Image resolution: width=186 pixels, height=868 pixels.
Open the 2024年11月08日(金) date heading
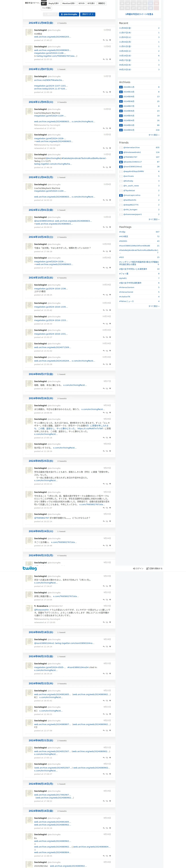point(41,23)
